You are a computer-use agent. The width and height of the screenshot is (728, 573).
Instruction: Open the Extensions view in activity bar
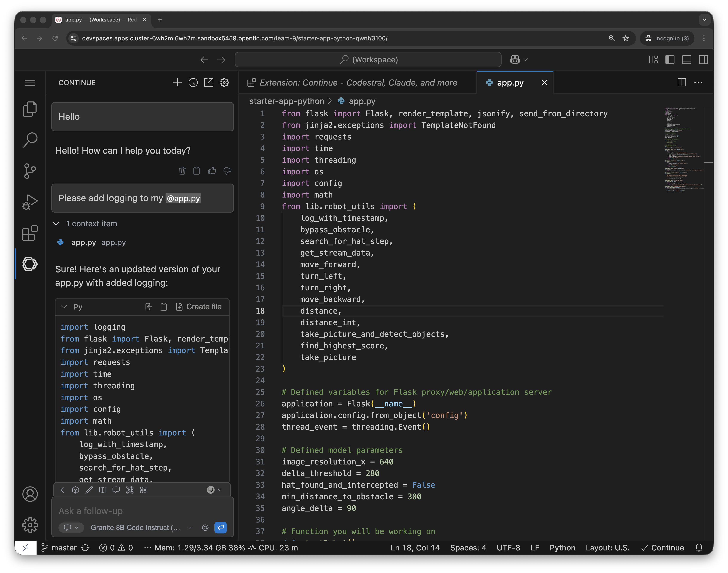(30, 233)
